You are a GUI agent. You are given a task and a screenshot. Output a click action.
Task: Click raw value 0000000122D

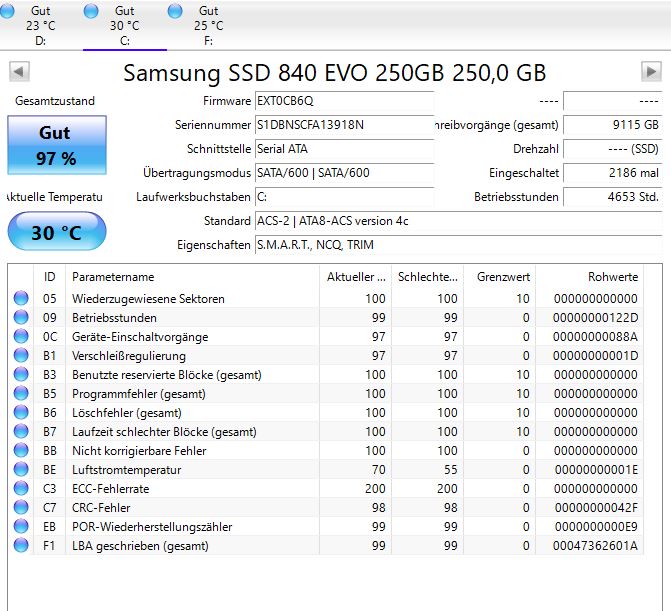595,317
